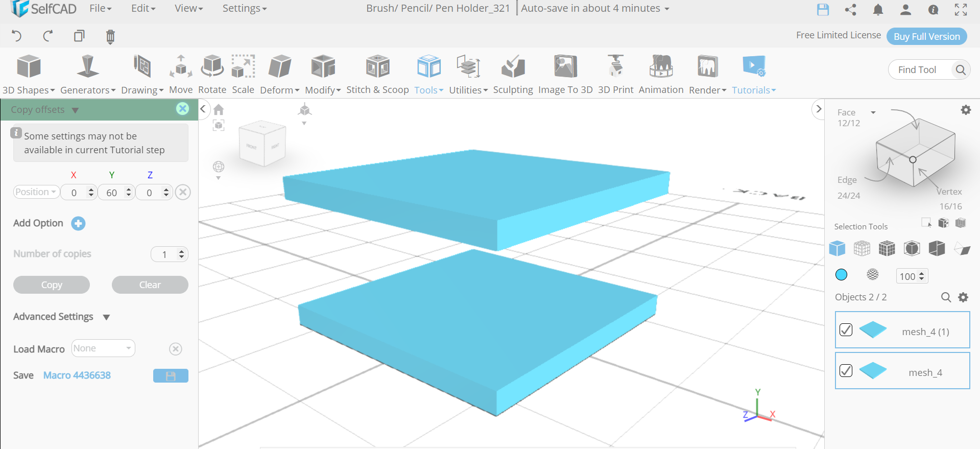Screen dimensions: 980x449
Task: Toggle whole-object selection cube icon
Action: click(837, 249)
